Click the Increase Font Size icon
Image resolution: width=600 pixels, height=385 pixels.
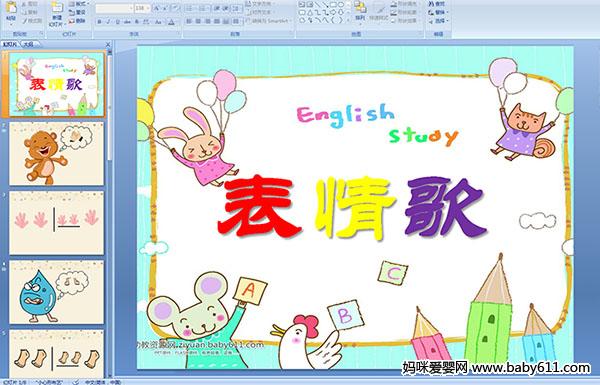pyautogui.click(x=157, y=8)
